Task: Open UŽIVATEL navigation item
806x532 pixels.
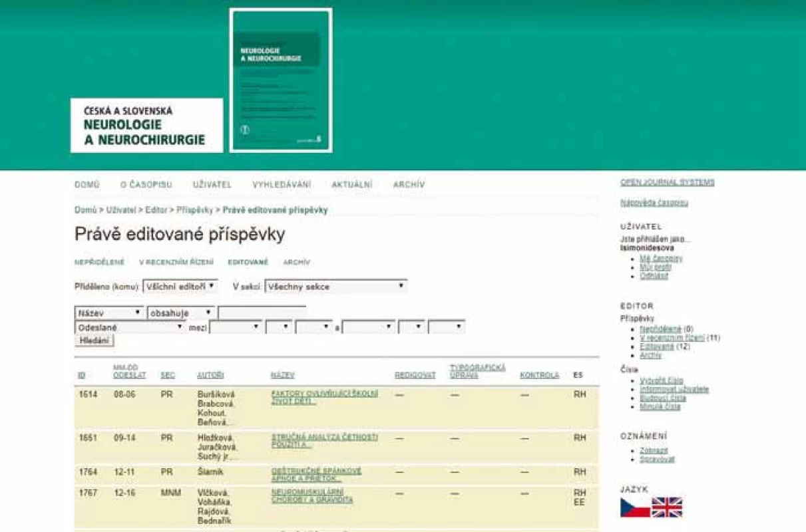Action: point(212,185)
